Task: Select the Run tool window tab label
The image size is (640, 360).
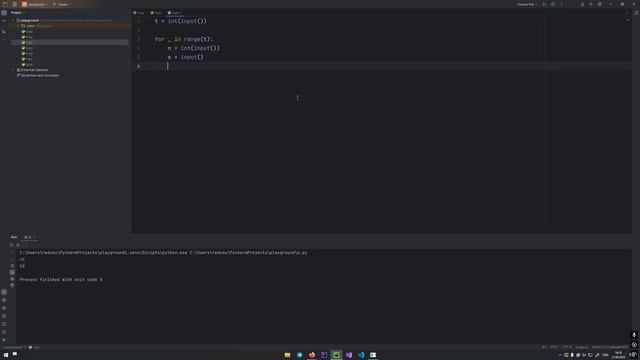Action: [14, 237]
